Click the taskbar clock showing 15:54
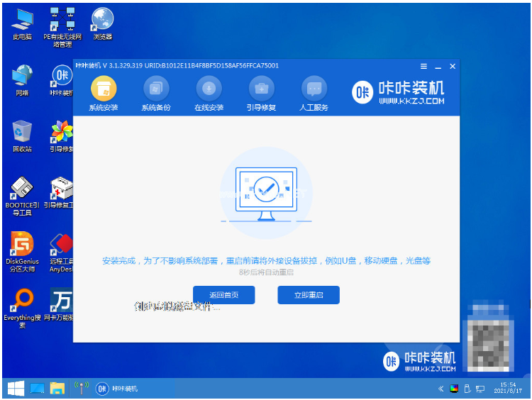 tap(509, 389)
